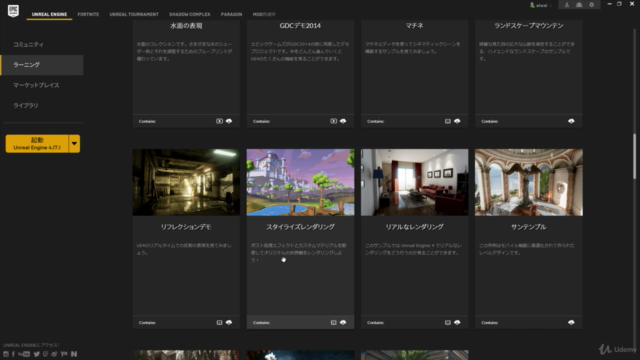Click the Epic Games logo icon
The image size is (640, 360).
pos(13,11)
